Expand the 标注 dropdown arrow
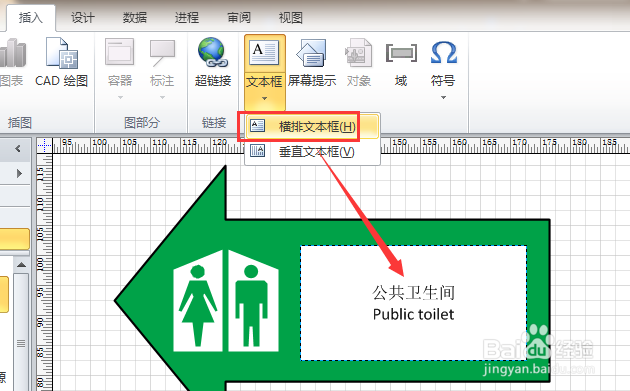 [162, 98]
